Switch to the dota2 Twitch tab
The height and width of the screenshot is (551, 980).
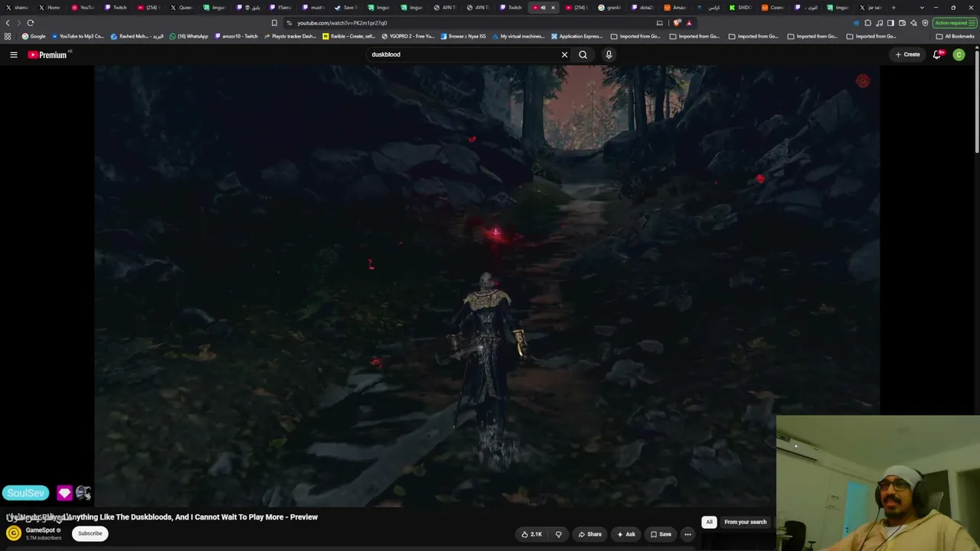pos(641,8)
